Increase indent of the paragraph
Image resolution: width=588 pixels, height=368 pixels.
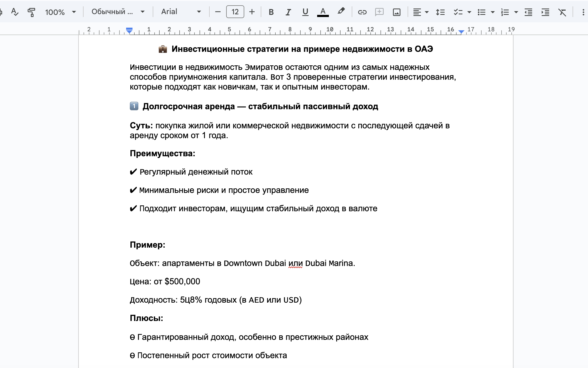click(x=545, y=12)
